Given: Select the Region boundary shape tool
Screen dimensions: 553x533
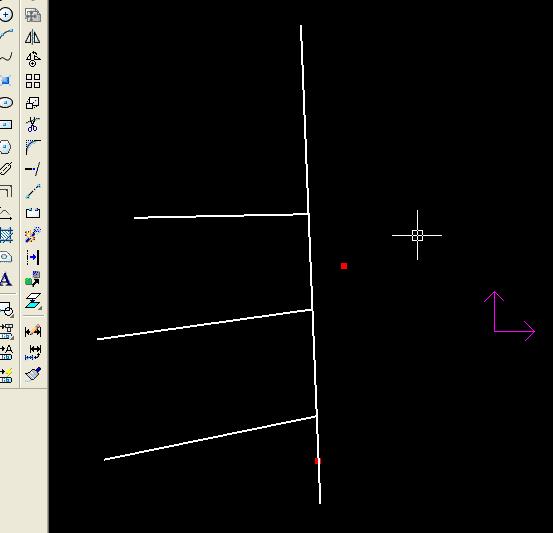Looking at the screenshot, I should click(x=6, y=257).
